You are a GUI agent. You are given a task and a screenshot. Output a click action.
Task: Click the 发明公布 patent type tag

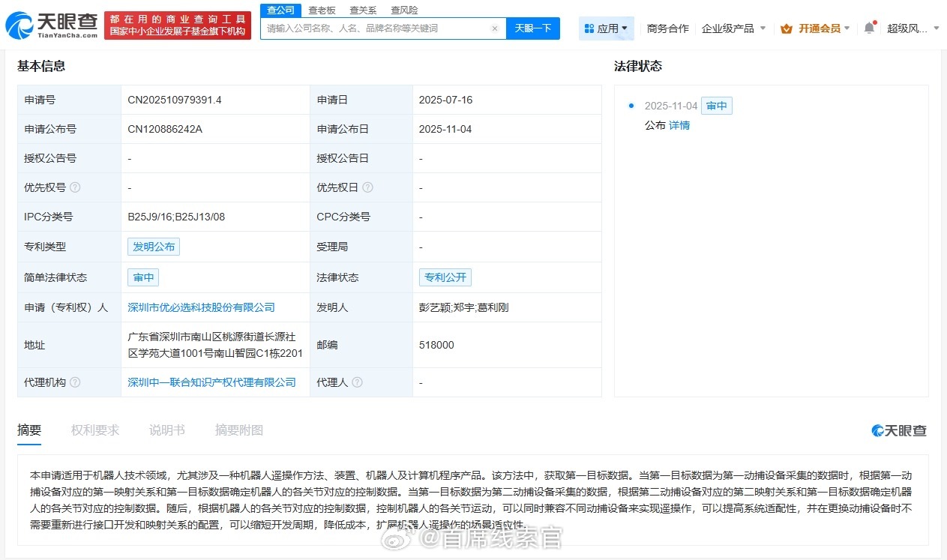[154, 247]
